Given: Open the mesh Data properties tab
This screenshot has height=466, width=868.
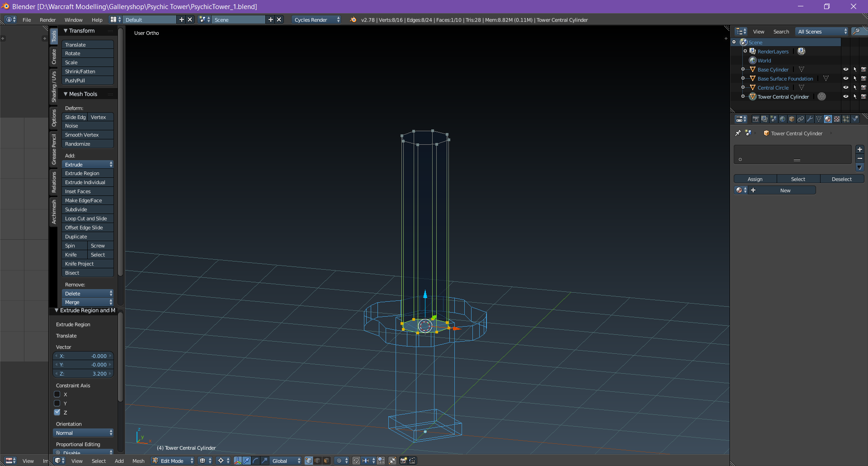Looking at the screenshot, I should (x=819, y=119).
